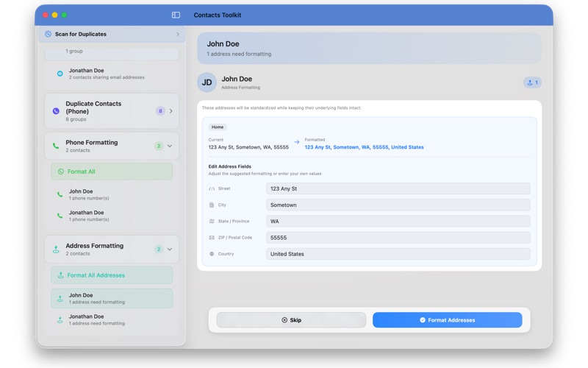
Task: Click phone icon beside Jonathan Doe phone number
Action: pos(60,216)
